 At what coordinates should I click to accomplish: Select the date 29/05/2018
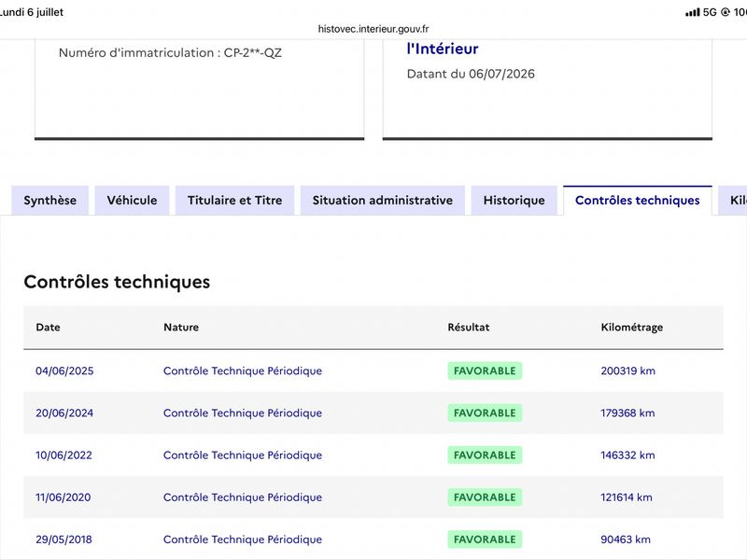(63, 539)
